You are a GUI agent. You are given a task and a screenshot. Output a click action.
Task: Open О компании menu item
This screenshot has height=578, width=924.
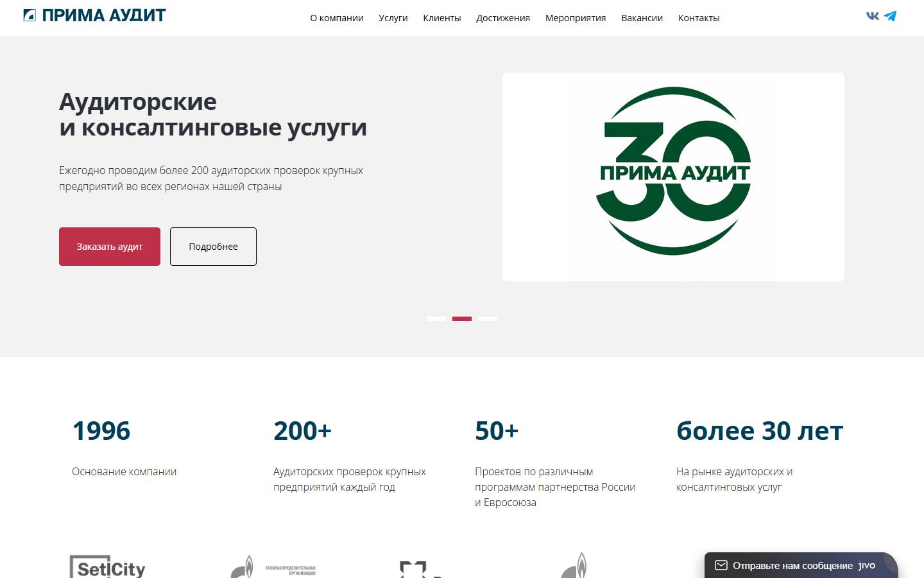pyautogui.click(x=337, y=18)
